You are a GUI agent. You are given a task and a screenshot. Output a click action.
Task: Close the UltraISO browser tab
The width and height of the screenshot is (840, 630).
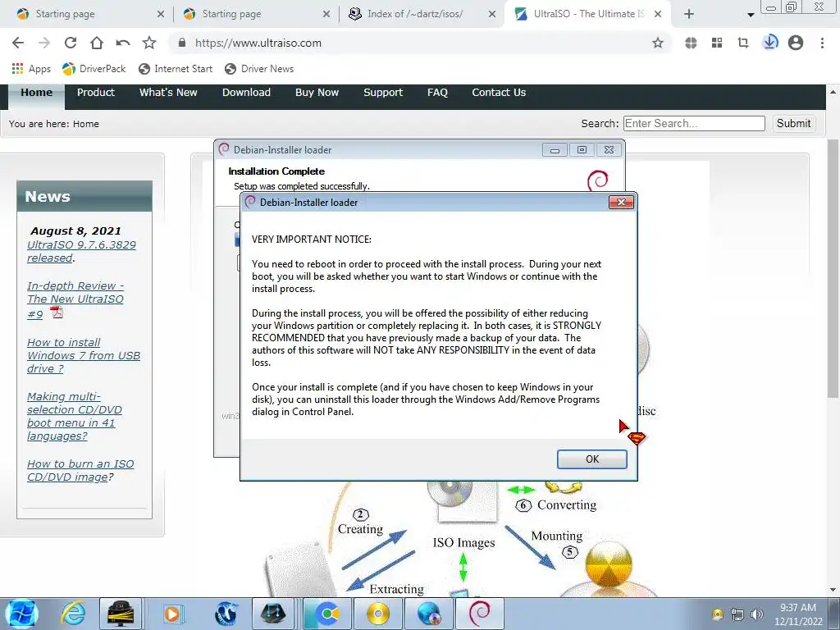tap(658, 14)
